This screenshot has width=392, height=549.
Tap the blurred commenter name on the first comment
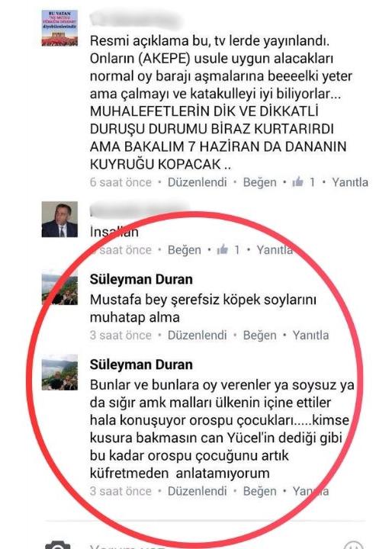tap(136, 20)
